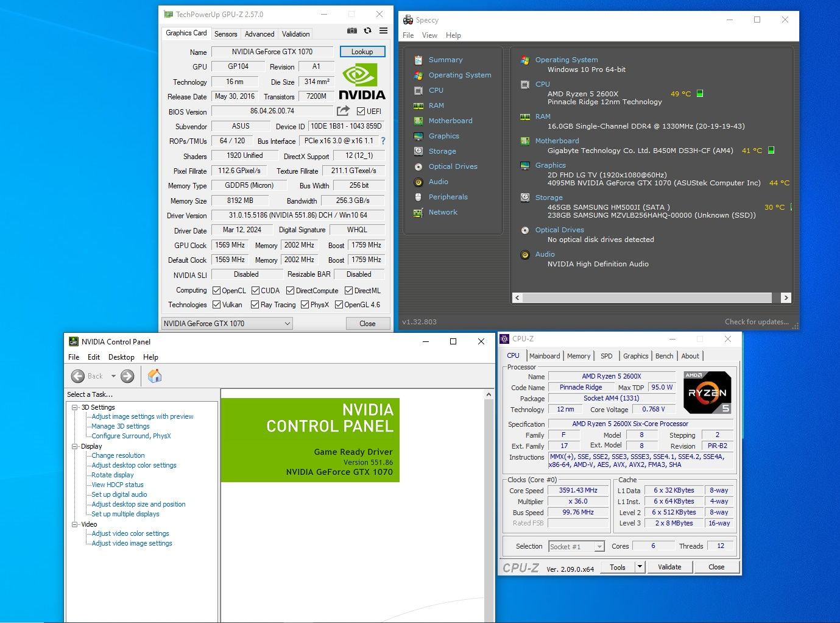
Task: Click the Lookup button in GPU-Z
Action: [x=362, y=52]
